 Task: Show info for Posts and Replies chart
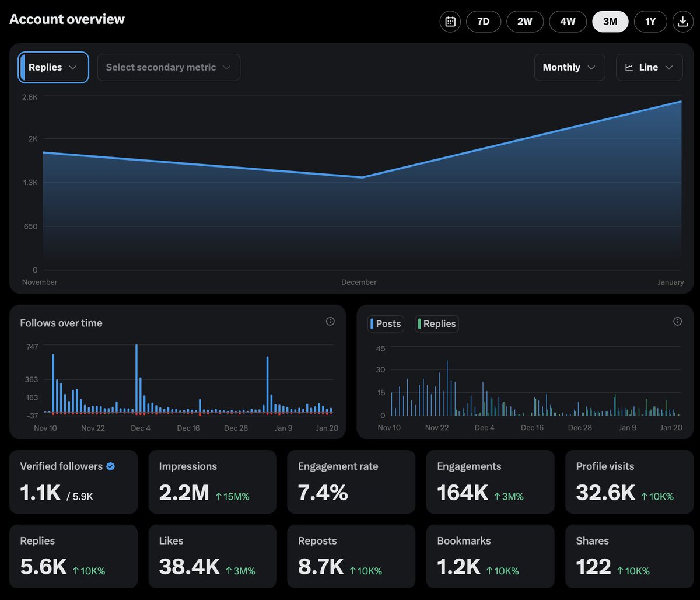[677, 321]
